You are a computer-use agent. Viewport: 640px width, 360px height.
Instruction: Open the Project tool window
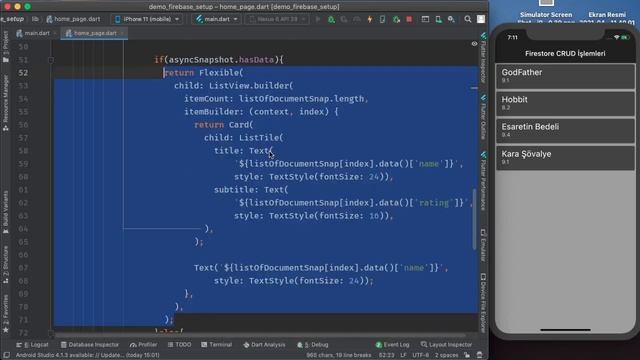point(6,47)
